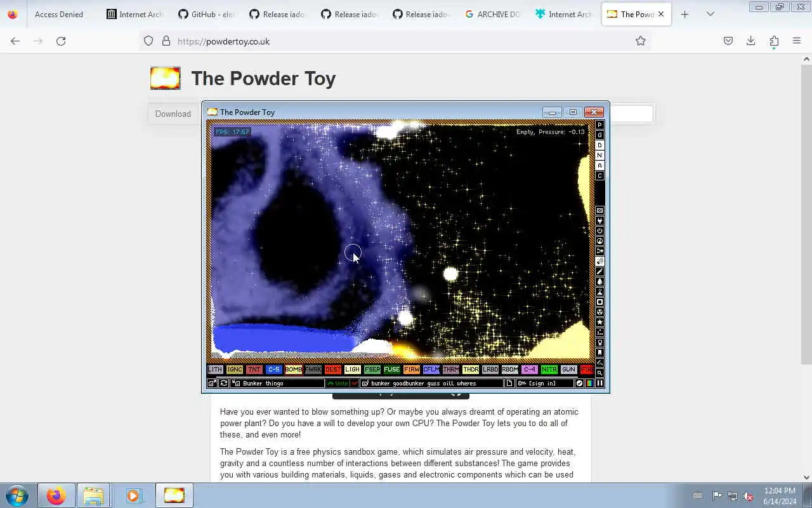
Task: Select the LIGH lightning element
Action: (352, 369)
